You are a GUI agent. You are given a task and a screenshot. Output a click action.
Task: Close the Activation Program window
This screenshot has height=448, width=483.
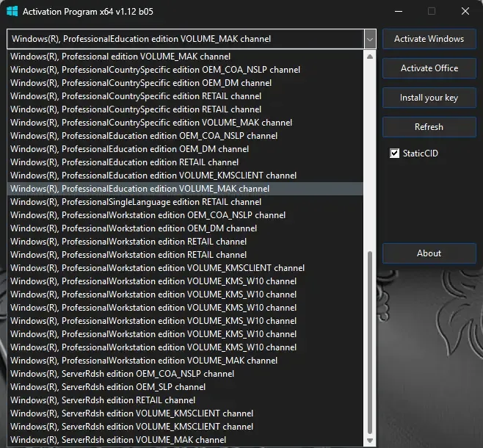point(465,12)
